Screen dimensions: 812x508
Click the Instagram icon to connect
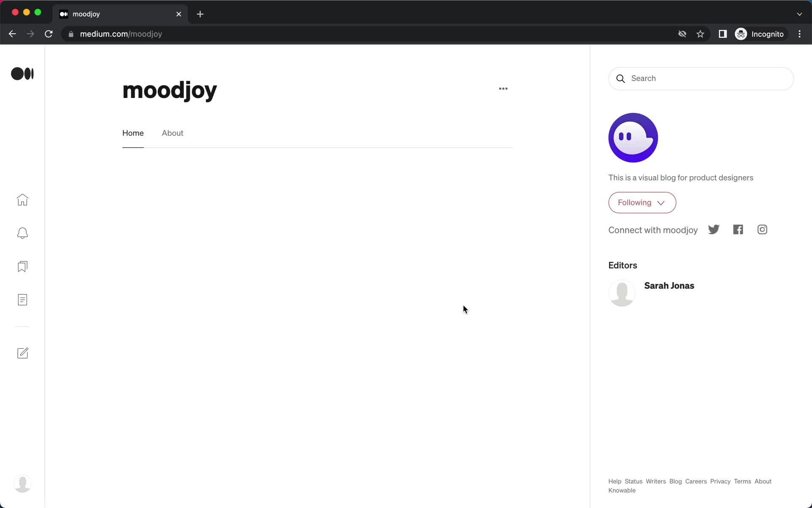coord(763,229)
